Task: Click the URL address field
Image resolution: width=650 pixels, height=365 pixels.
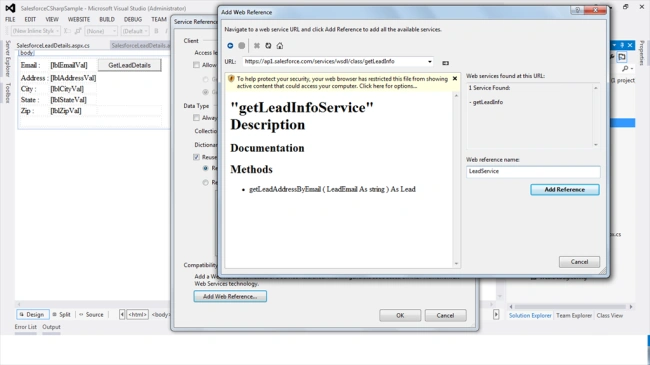Action: point(337,61)
